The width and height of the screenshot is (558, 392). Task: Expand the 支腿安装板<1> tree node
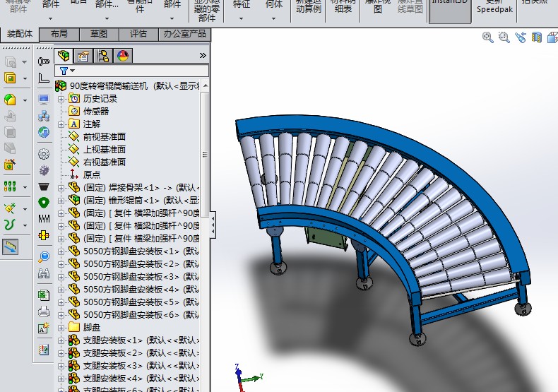pos(61,340)
